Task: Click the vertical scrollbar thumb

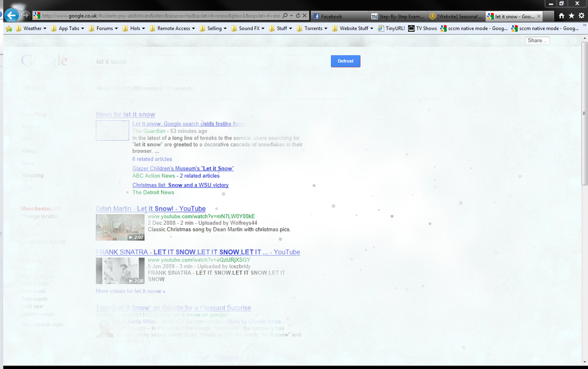Action: [x=584, y=114]
